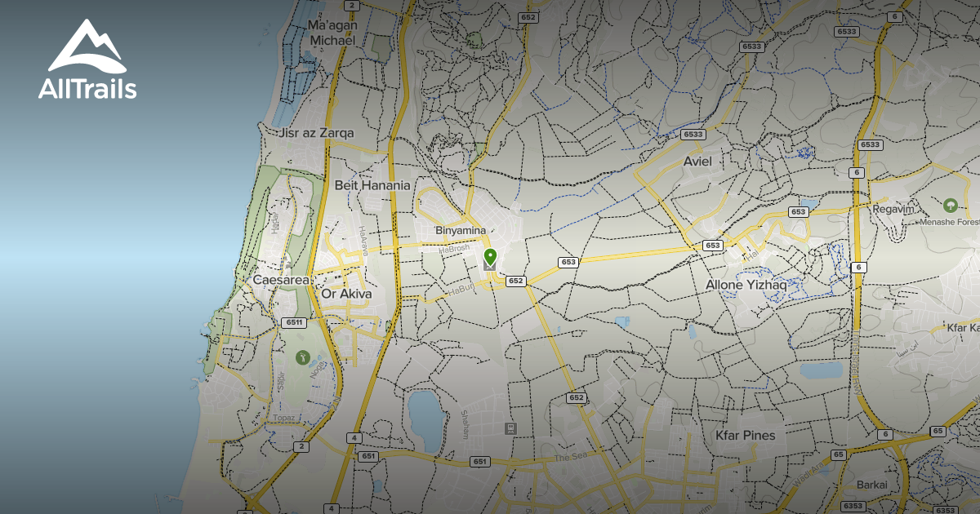Click the golf course icon near Caesarea
This screenshot has width=980, height=514.
click(x=302, y=357)
